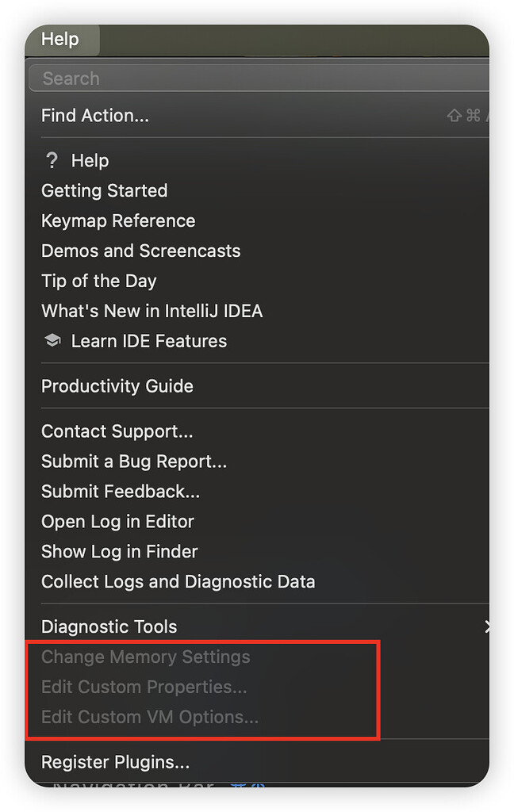Select Find Action from the Help menu
Viewport: 514px width, 812px height.
tap(94, 115)
